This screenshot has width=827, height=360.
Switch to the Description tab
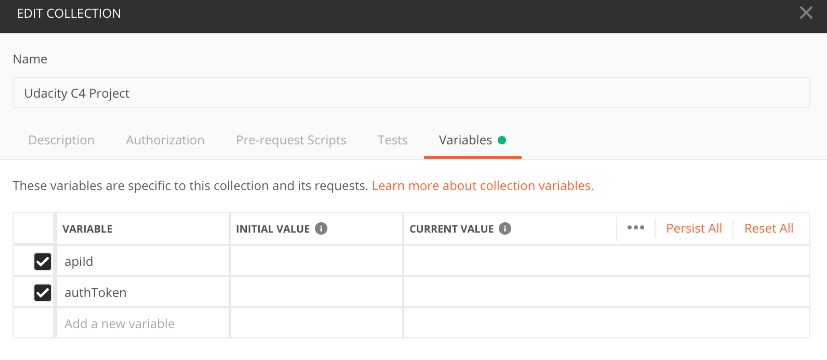point(61,140)
